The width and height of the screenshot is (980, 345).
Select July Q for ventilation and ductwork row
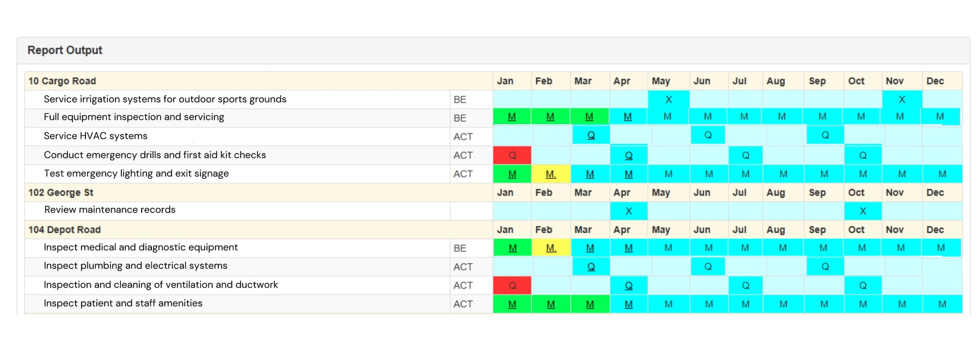coord(745,285)
